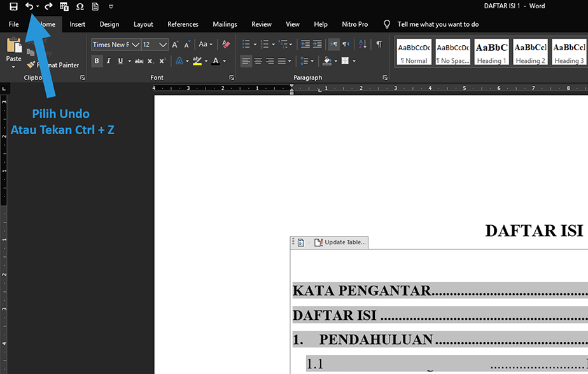Switch to the Design tab
588x374 pixels.
coord(109,24)
